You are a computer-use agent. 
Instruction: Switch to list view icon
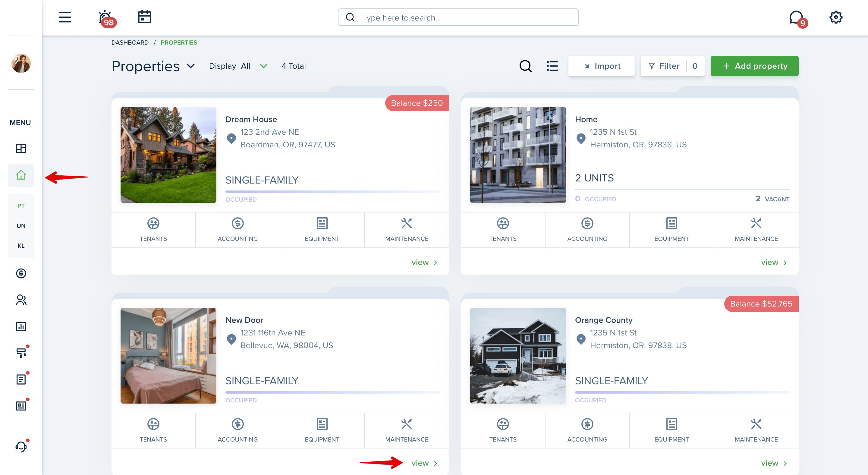pos(552,66)
